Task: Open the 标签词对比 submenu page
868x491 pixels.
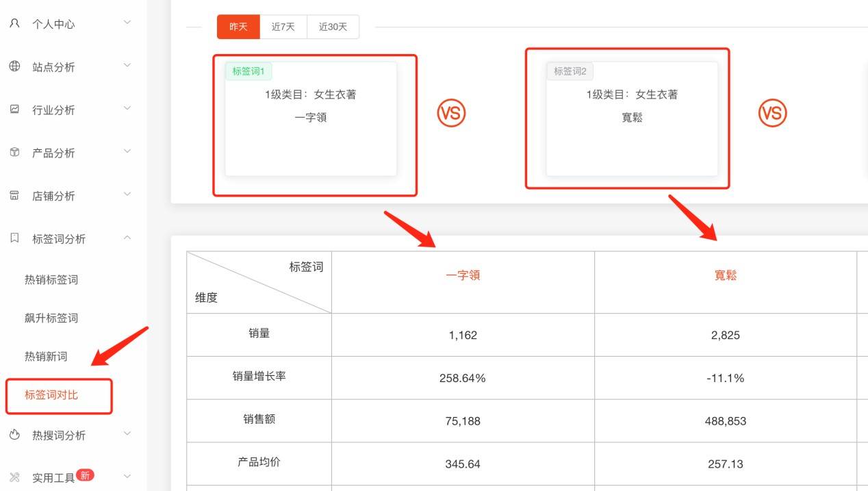Action: tap(51, 394)
